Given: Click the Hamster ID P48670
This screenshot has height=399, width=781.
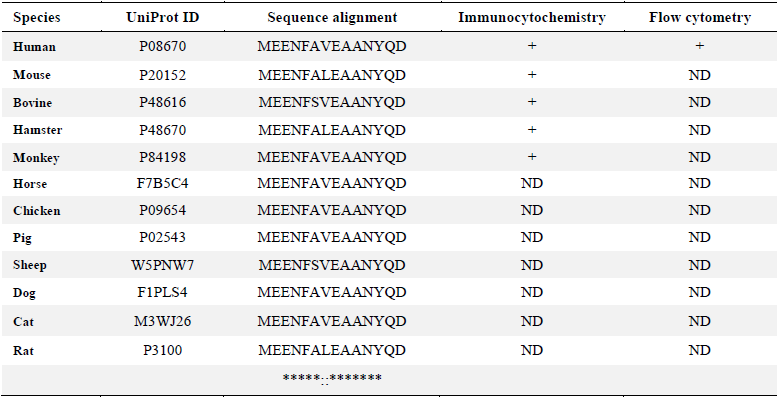Looking at the screenshot, I should click(x=162, y=130).
